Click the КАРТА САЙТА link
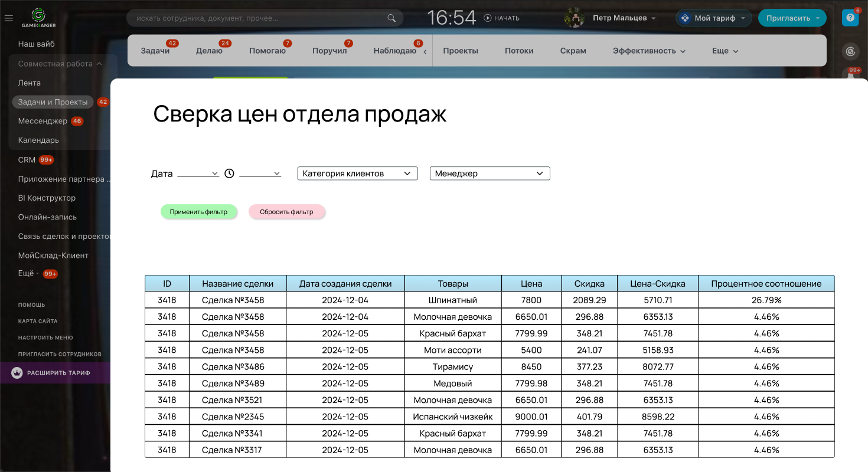 coord(38,321)
